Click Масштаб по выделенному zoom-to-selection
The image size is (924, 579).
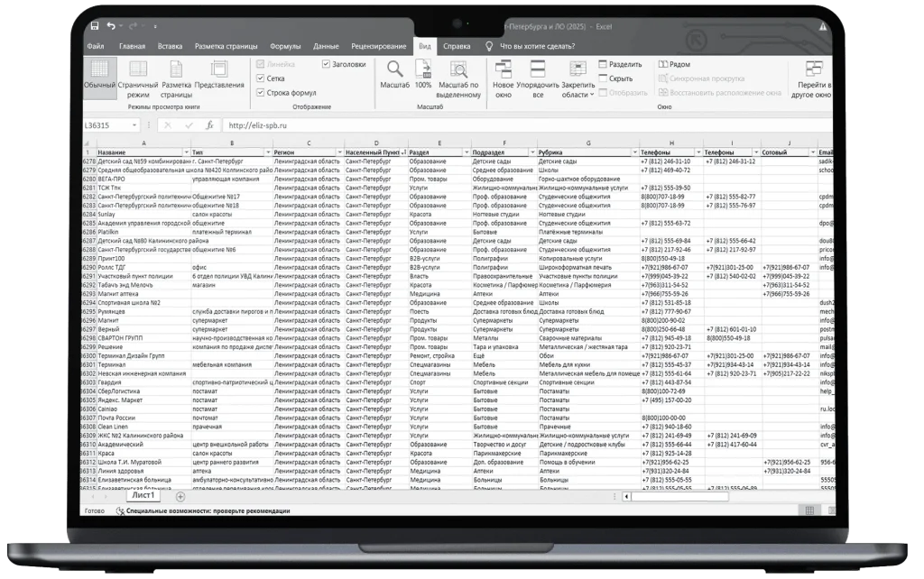(458, 78)
